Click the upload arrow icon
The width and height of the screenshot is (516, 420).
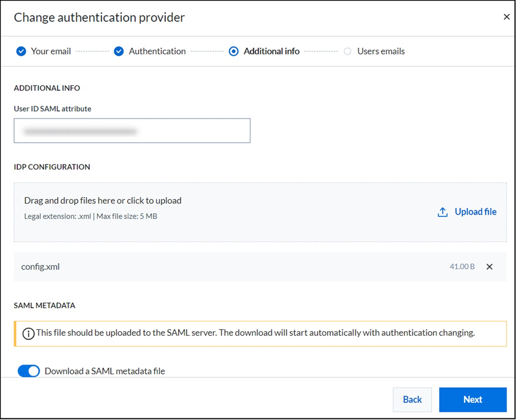click(x=442, y=212)
